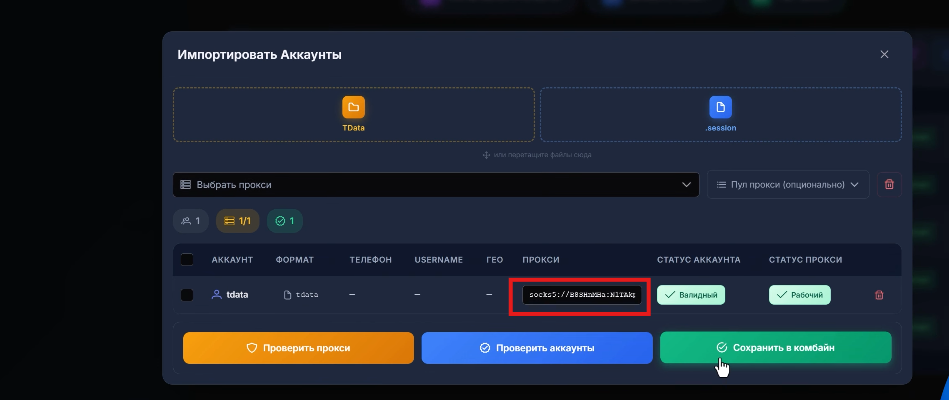Toggle the select-all checkbox in table header
This screenshot has height=400, width=949.
pyautogui.click(x=187, y=260)
